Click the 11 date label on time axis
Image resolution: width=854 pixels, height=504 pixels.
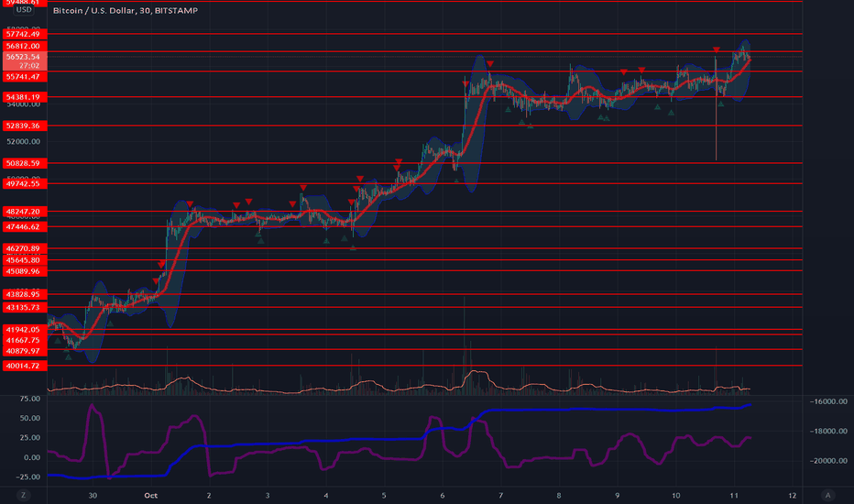[x=734, y=495]
